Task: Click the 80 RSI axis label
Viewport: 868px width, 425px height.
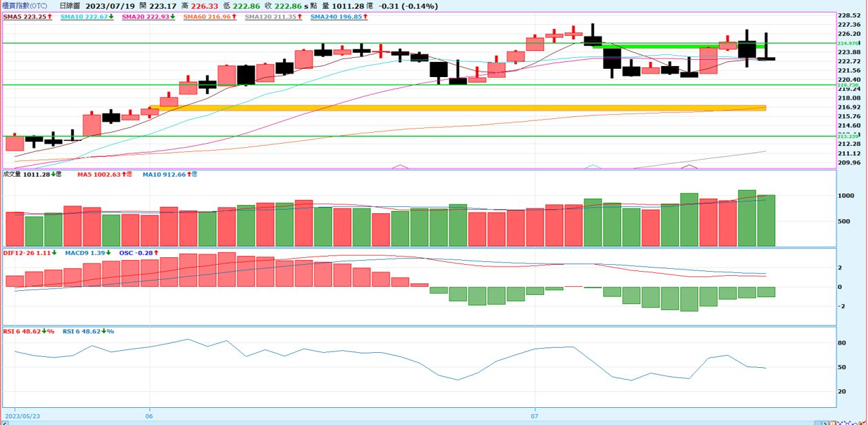Action: coord(842,342)
